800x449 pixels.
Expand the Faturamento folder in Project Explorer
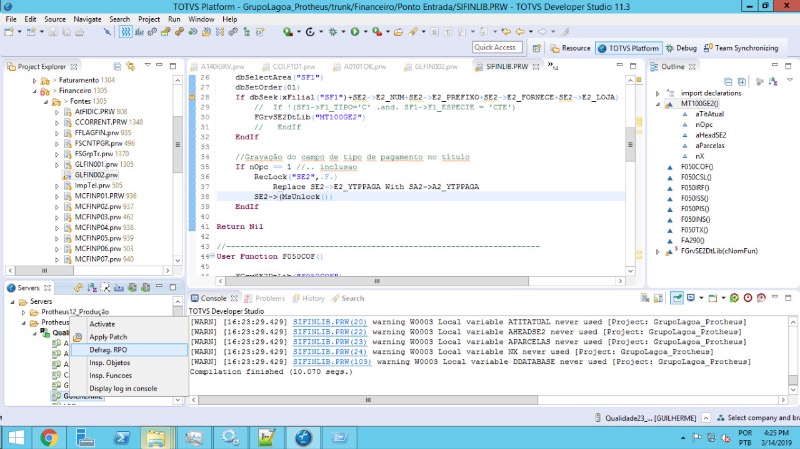[34, 81]
